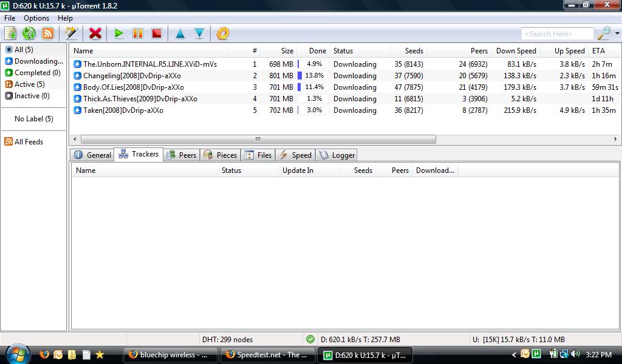Select Body.Of.Lies[2008]DvDrip-aXXo torrent row
The height and width of the screenshot is (364, 622).
pos(345,87)
